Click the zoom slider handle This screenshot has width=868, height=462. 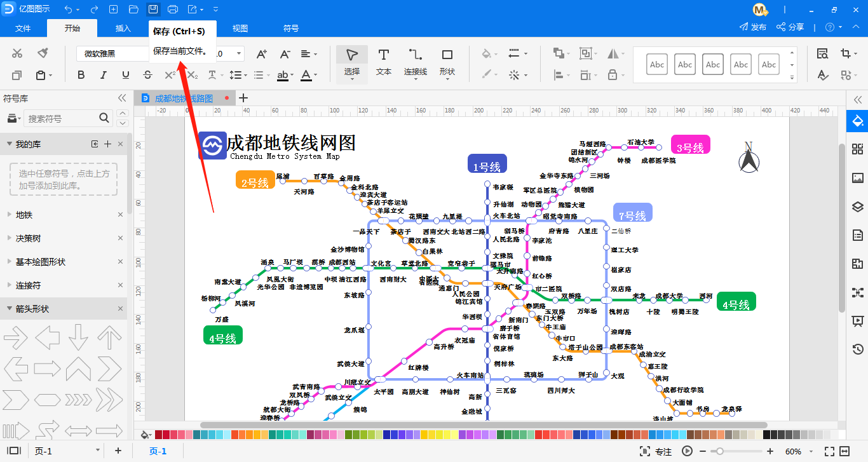pyautogui.click(x=719, y=451)
